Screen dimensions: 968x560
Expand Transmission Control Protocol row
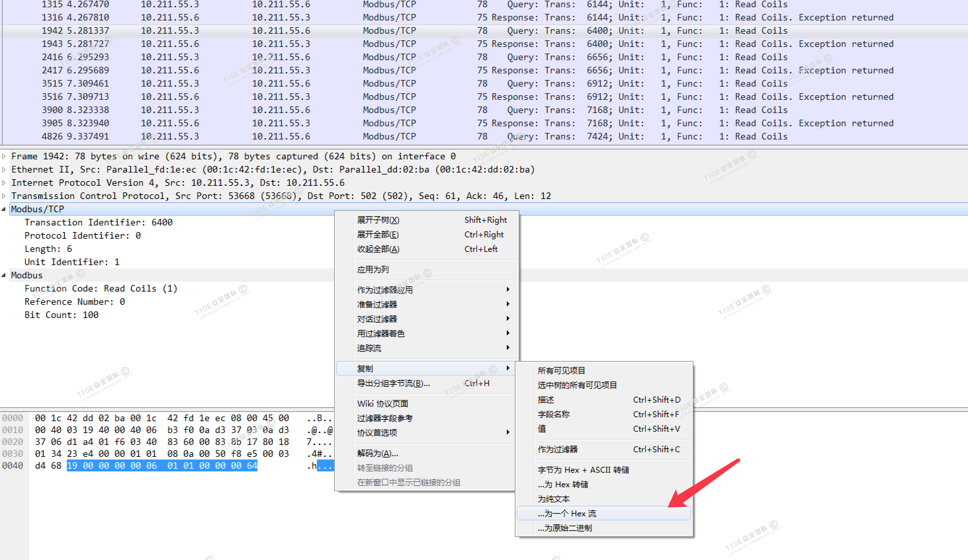pos(4,196)
